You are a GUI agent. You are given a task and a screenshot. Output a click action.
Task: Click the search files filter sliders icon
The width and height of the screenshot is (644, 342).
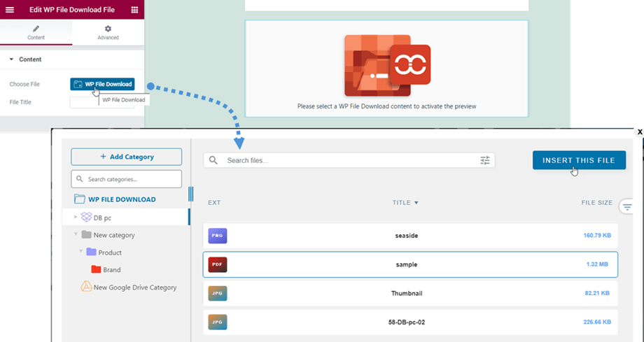pos(485,160)
